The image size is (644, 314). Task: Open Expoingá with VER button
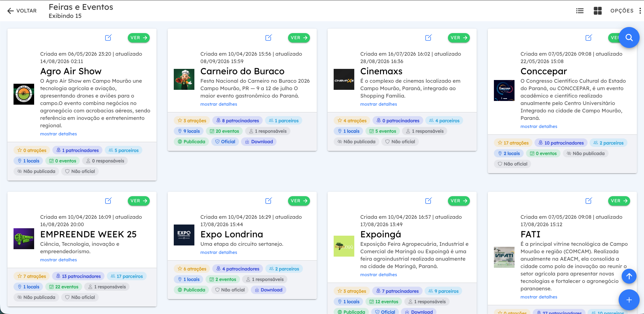coord(459,201)
